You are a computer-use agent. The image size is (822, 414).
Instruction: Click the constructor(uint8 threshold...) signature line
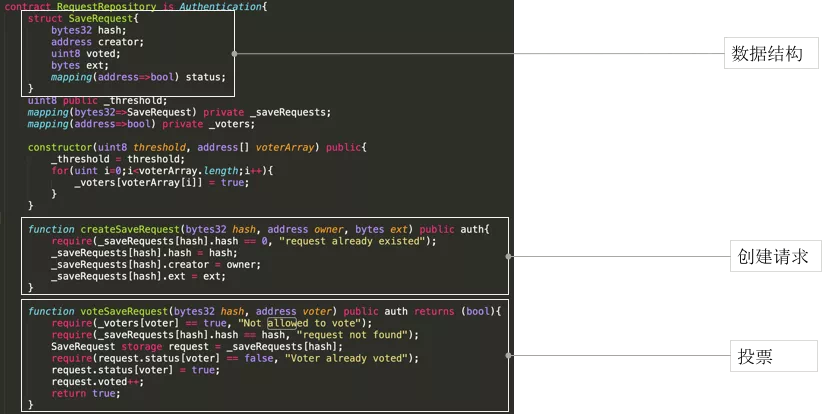tap(197, 147)
